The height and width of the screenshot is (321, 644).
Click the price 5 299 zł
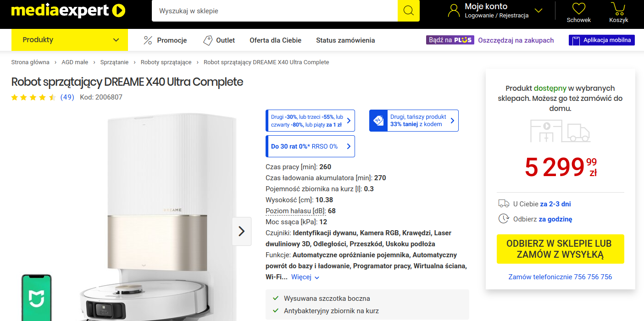coord(561,167)
